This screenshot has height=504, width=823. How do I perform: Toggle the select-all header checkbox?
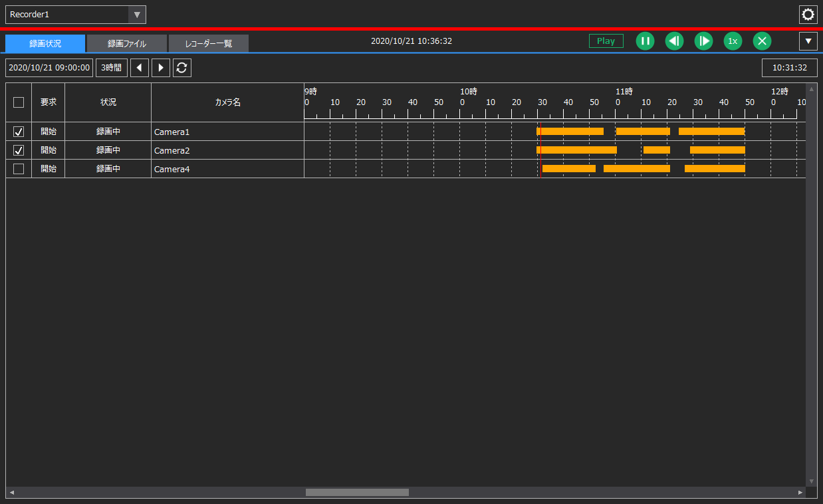pos(19,102)
